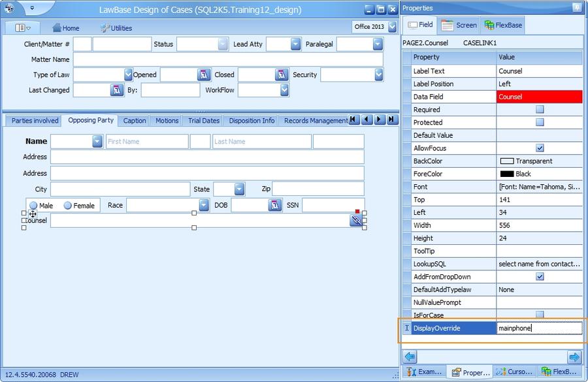Viewport: 588px width, 382px height.
Task: Click the Counsel field link icon
Action: click(356, 220)
